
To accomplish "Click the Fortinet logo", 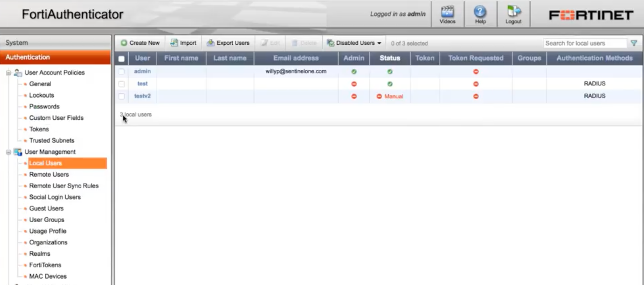I will 591,15.
